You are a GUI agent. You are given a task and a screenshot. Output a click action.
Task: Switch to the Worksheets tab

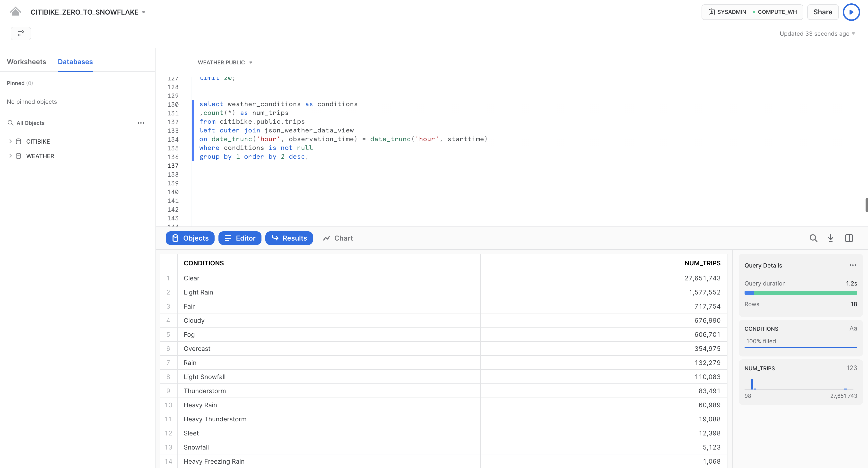click(x=26, y=62)
